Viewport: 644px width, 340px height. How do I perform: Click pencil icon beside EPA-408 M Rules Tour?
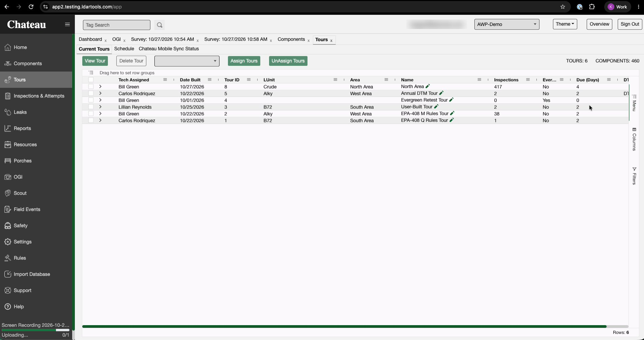coord(452,113)
